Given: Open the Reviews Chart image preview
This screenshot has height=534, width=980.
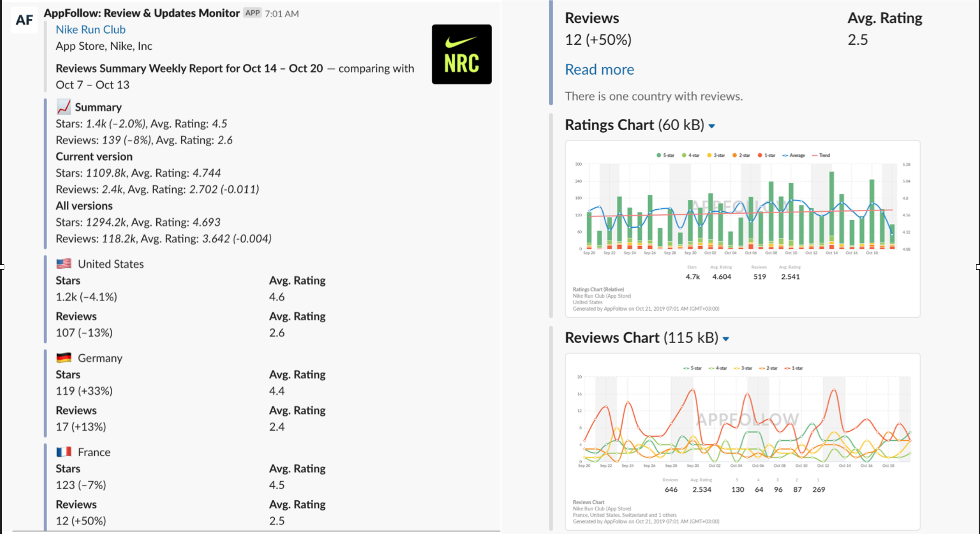Looking at the screenshot, I should pyautogui.click(x=742, y=441).
